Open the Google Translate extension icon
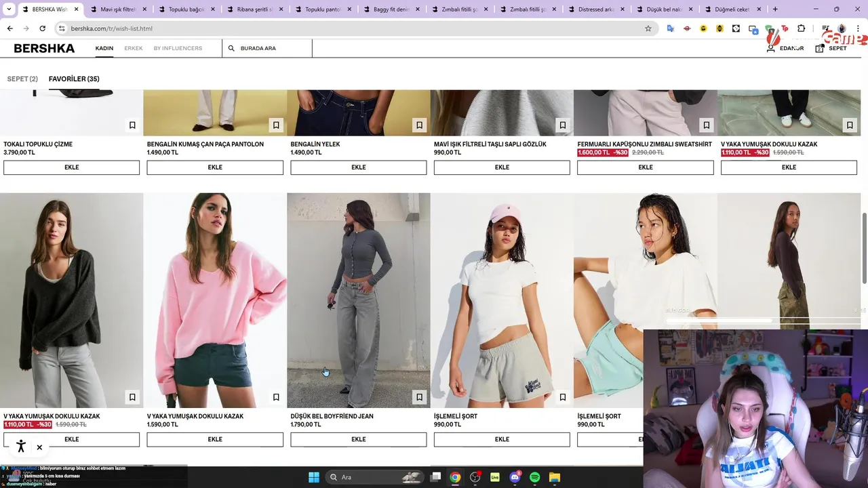The image size is (868, 488). coord(671,28)
